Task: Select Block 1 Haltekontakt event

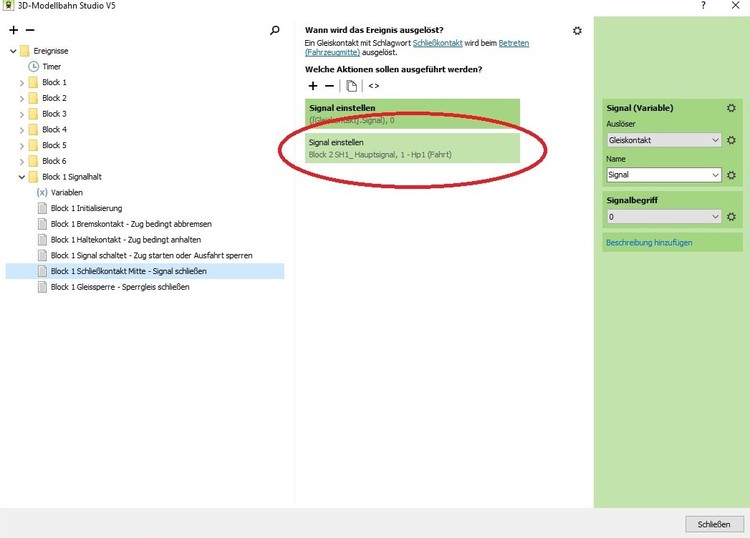Action: click(x=126, y=240)
